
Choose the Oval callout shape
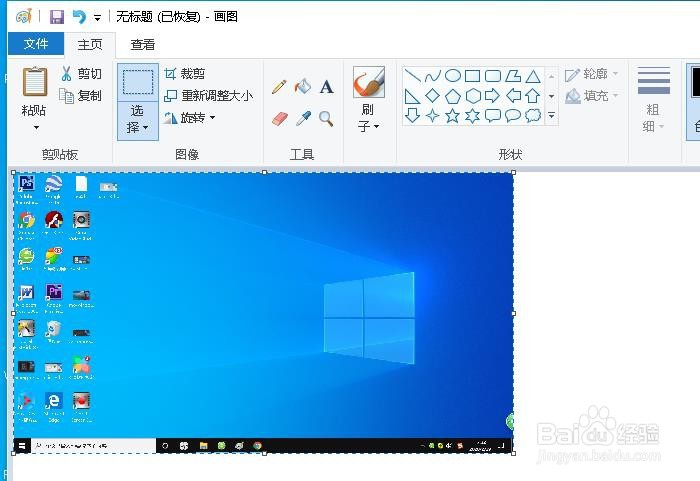pos(513,116)
